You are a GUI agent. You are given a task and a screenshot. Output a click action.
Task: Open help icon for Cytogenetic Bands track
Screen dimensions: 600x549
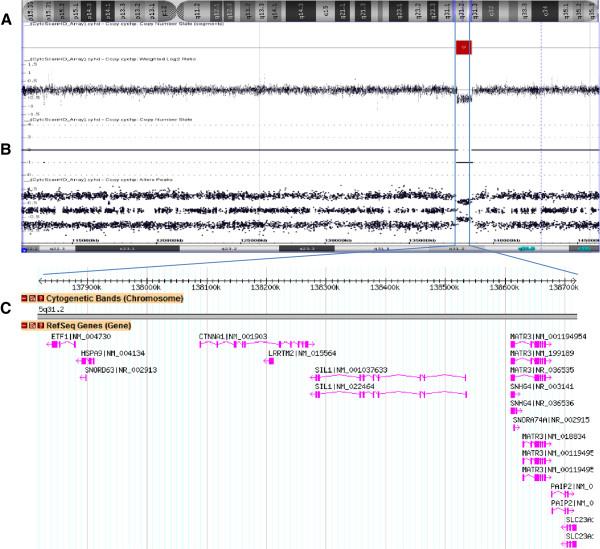pos(41,298)
